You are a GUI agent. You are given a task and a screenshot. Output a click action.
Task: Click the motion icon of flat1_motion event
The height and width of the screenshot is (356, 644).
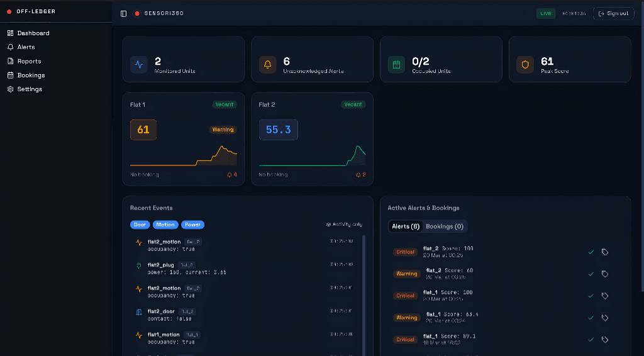[x=139, y=335]
